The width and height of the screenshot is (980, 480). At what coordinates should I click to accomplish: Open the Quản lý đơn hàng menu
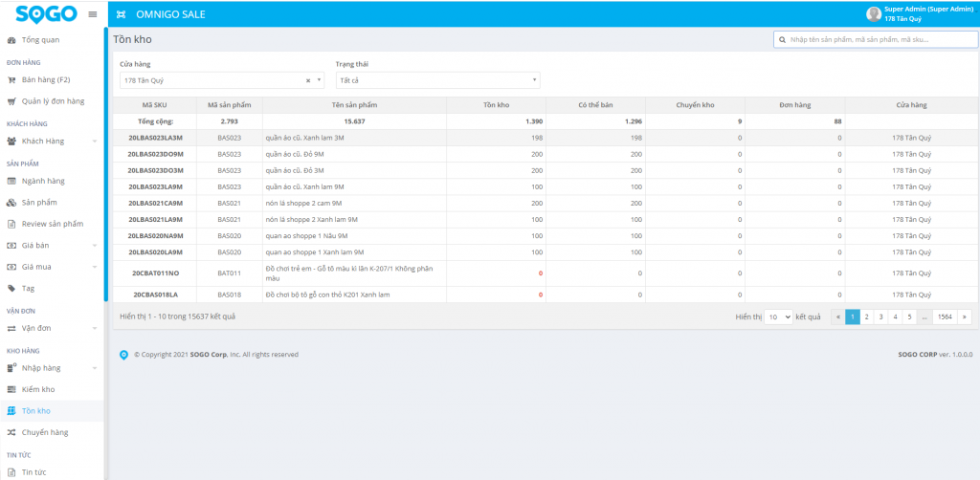pyautogui.click(x=53, y=101)
